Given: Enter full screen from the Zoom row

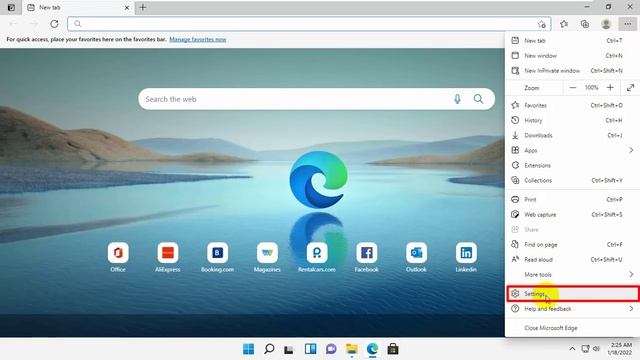Looking at the screenshot, I should [x=631, y=88].
